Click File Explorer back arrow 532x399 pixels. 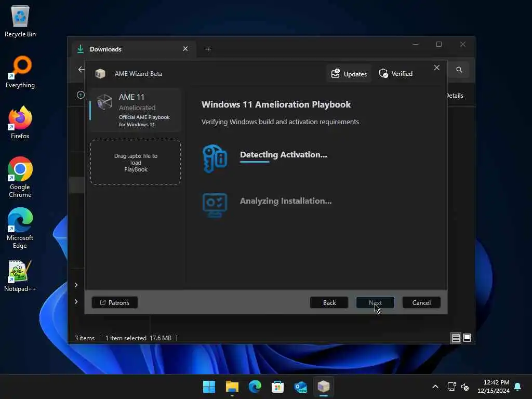coord(81,70)
